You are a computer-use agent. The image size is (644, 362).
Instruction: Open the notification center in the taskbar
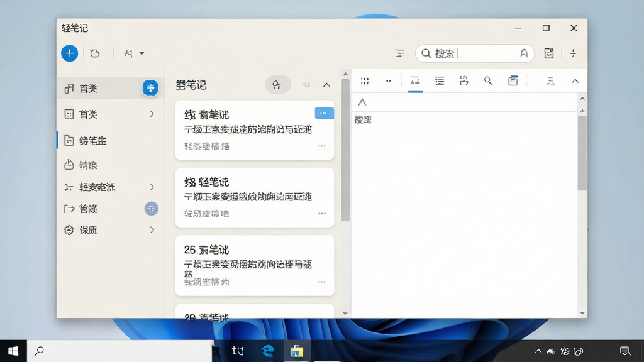click(x=625, y=351)
